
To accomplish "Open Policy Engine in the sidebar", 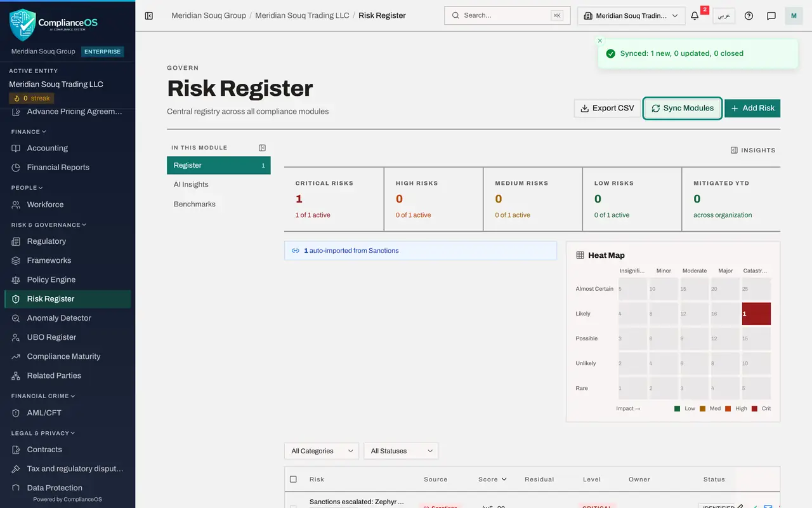I will pyautogui.click(x=68, y=279).
